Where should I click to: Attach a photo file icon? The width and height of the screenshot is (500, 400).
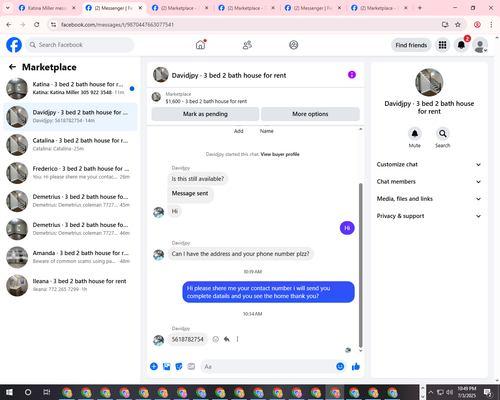[x=166, y=367]
